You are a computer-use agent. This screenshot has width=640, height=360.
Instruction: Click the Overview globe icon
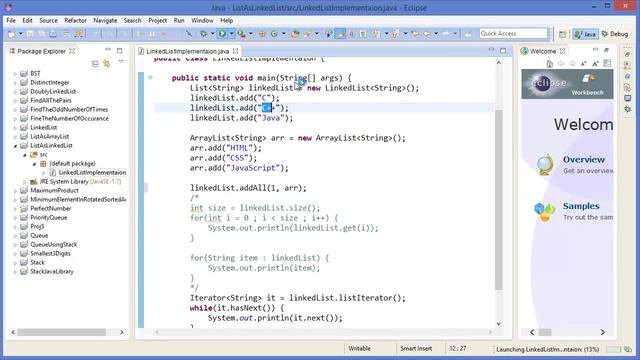545,164
